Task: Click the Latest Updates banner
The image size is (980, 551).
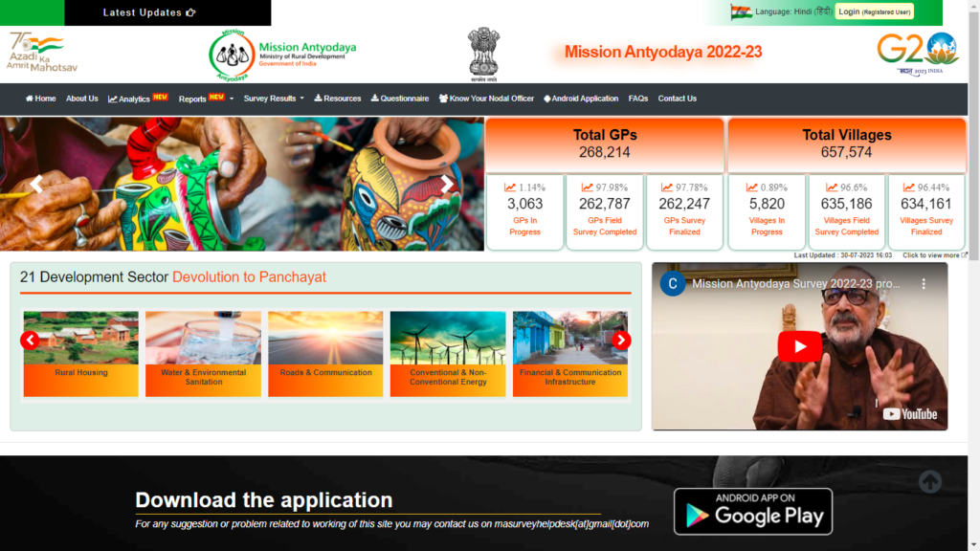Action: point(167,12)
